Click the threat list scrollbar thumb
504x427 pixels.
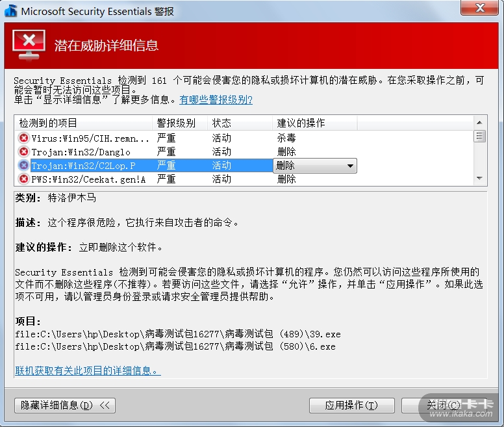click(x=479, y=136)
